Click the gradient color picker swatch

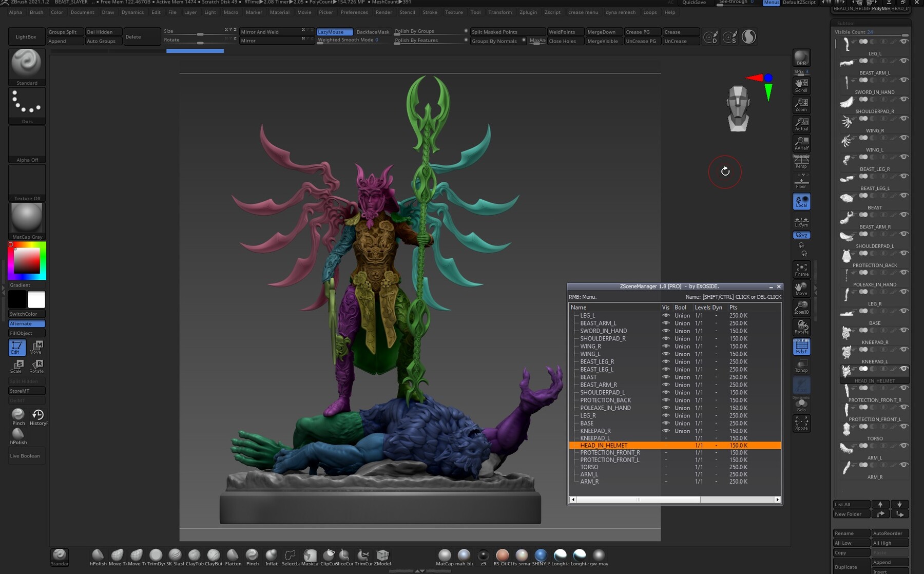27,260
